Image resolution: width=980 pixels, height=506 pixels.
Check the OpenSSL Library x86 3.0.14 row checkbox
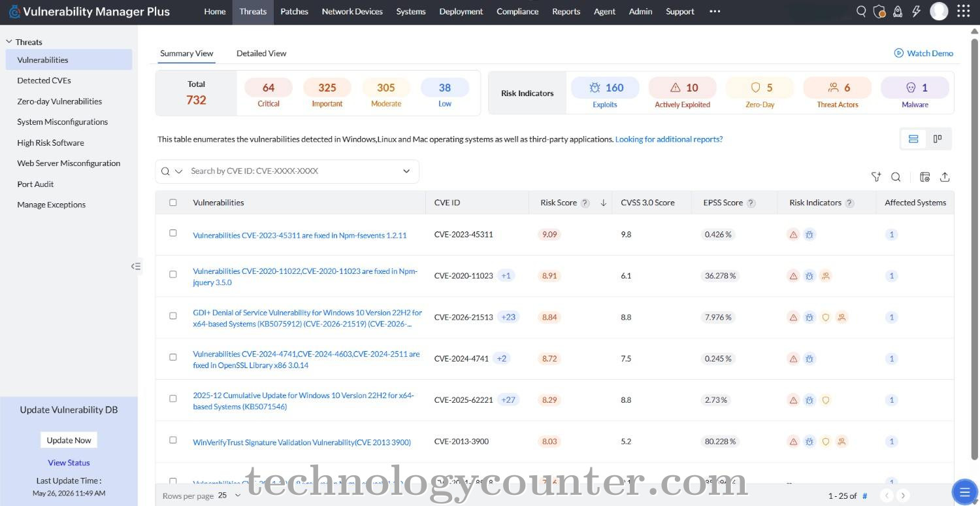pyautogui.click(x=173, y=357)
